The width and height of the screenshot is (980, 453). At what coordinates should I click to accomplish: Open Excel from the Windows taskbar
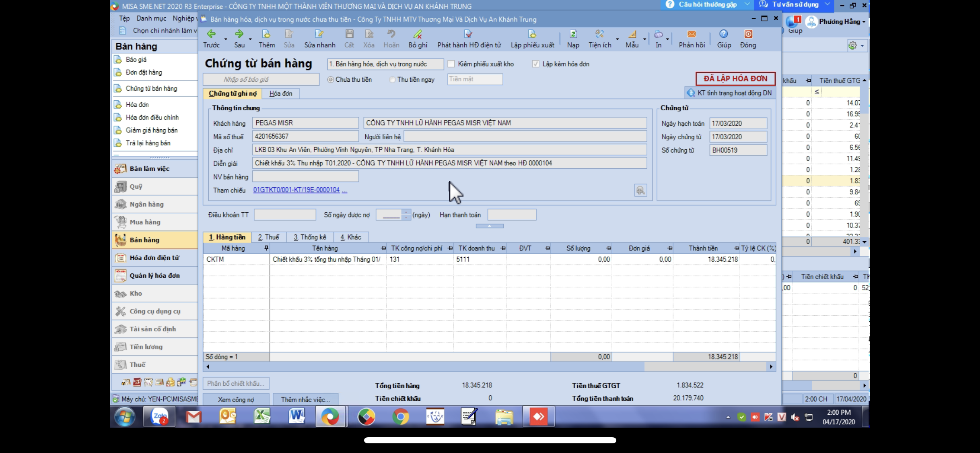point(262,417)
